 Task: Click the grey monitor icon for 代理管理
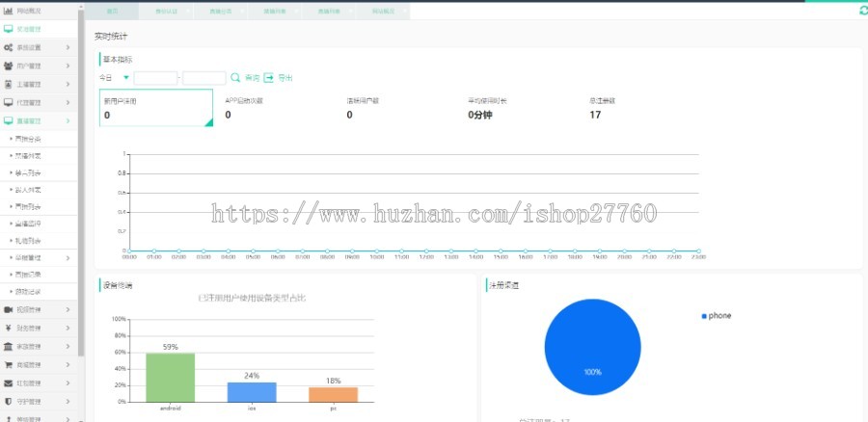tap(8, 102)
